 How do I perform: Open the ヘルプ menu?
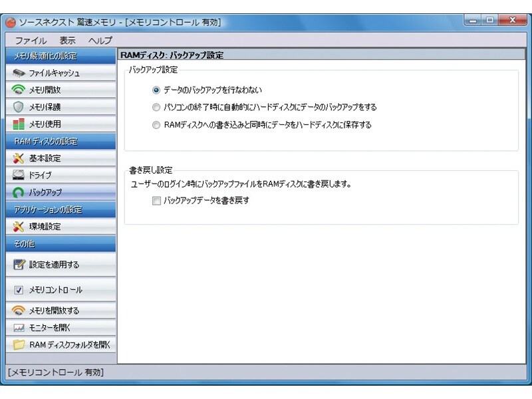100,41
